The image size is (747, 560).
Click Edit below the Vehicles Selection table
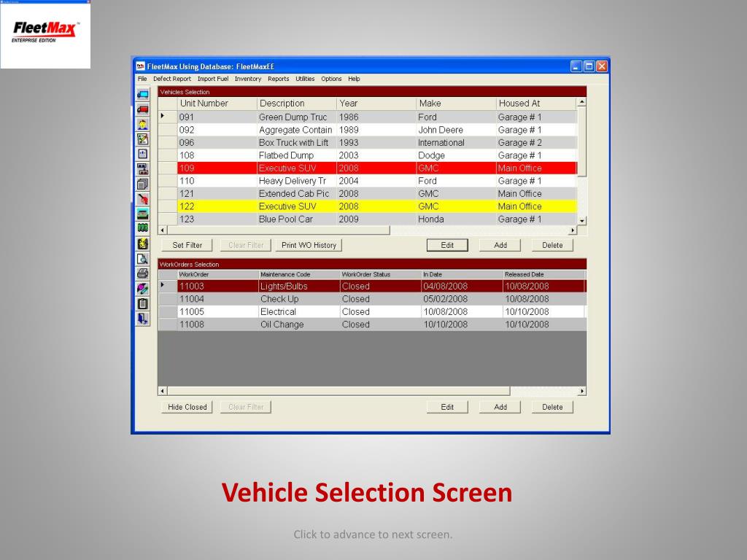click(x=447, y=245)
